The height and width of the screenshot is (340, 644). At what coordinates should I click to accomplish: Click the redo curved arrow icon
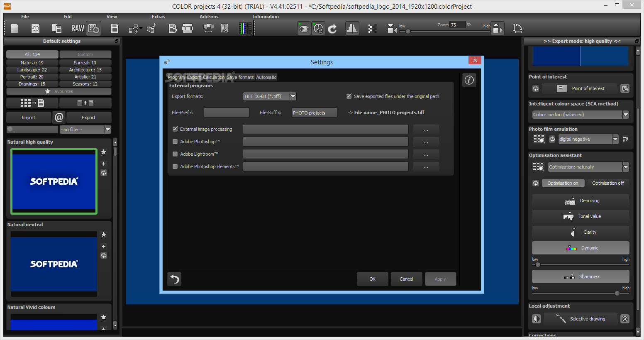[332, 29]
